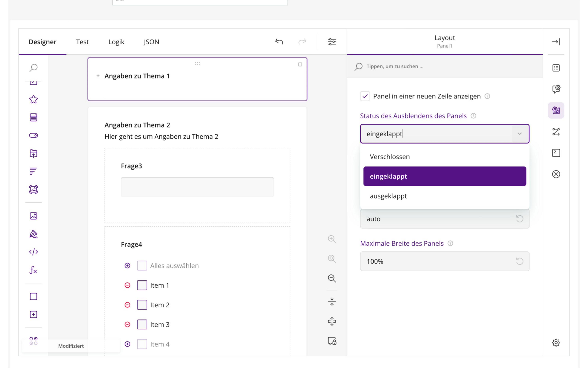Check the Item 3 checkbox
588x368 pixels.
tap(142, 324)
